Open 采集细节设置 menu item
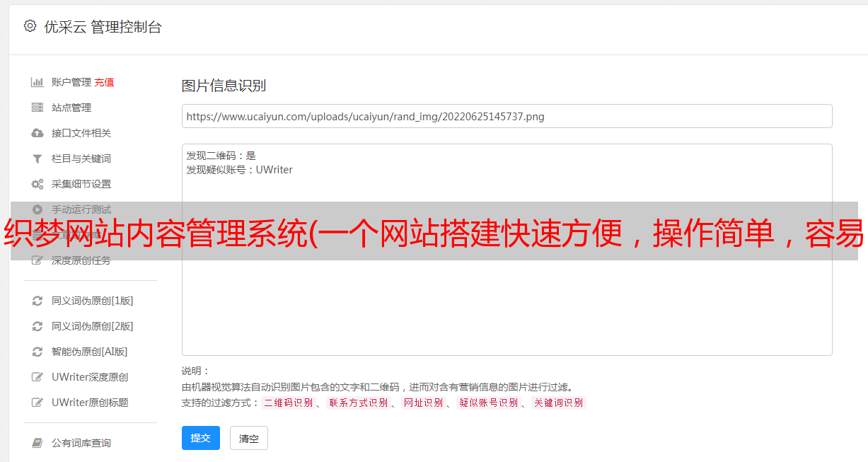The image size is (868, 462). coord(81,184)
